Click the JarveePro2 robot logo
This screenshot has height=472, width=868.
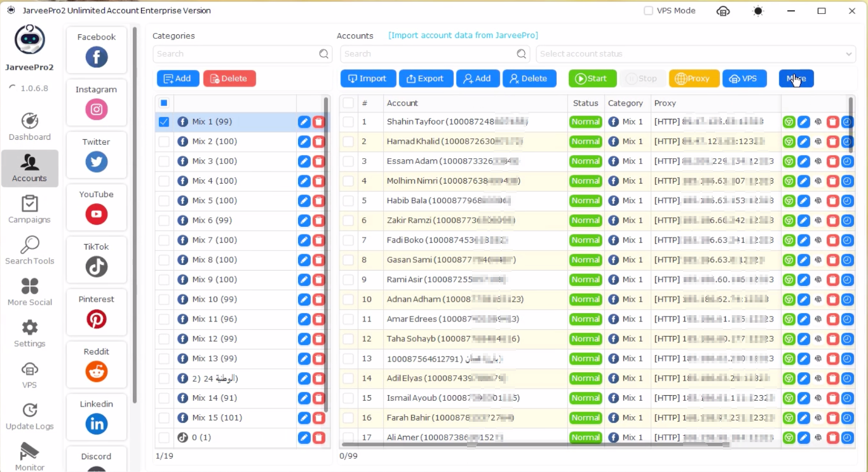coord(30,39)
